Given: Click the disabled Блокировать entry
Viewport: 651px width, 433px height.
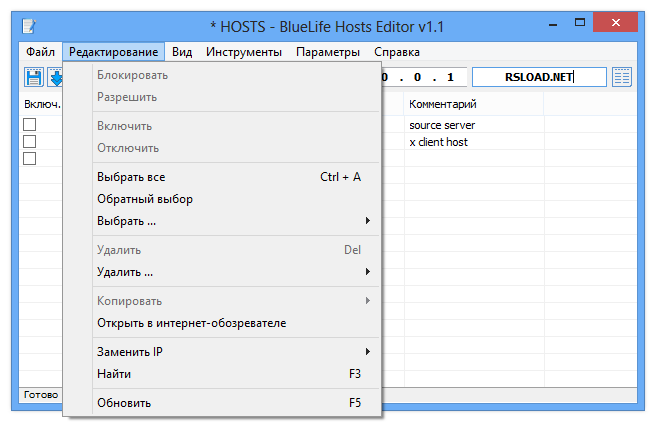Looking at the screenshot, I should point(236,75).
